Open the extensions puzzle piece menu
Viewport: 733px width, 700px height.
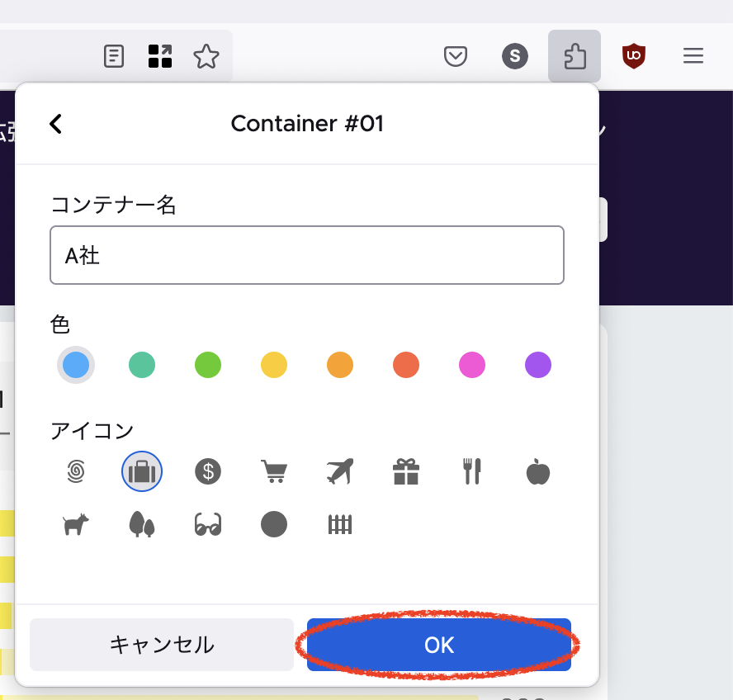click(x=575, y=56)
